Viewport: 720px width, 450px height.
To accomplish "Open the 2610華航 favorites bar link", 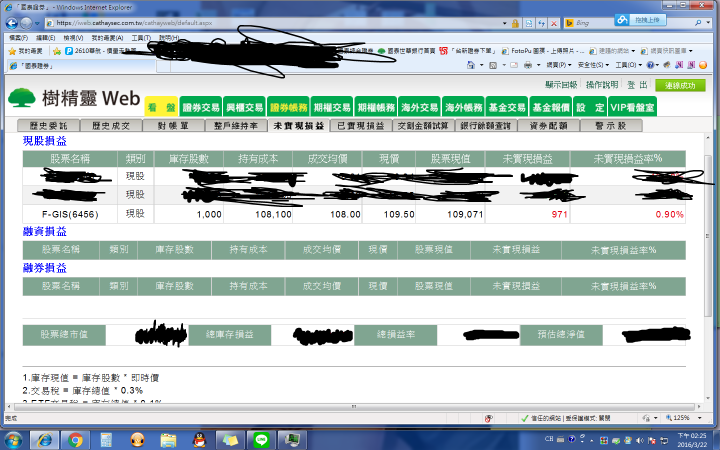I will tap(101, 51).
